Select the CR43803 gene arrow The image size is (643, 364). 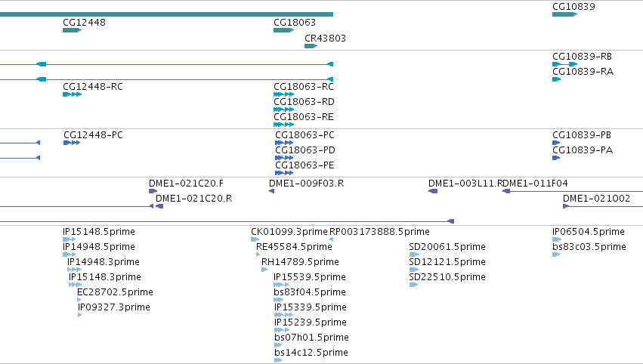coord(311,46)
